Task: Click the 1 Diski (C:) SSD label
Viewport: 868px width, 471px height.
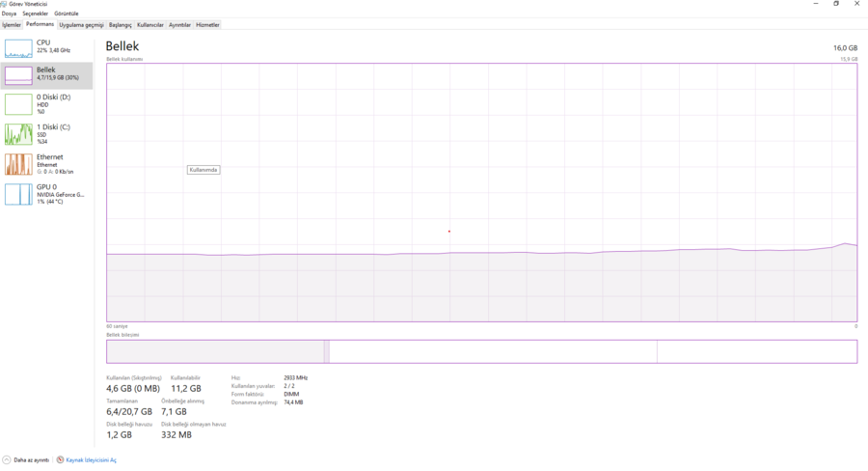Action: pos(53,133)
